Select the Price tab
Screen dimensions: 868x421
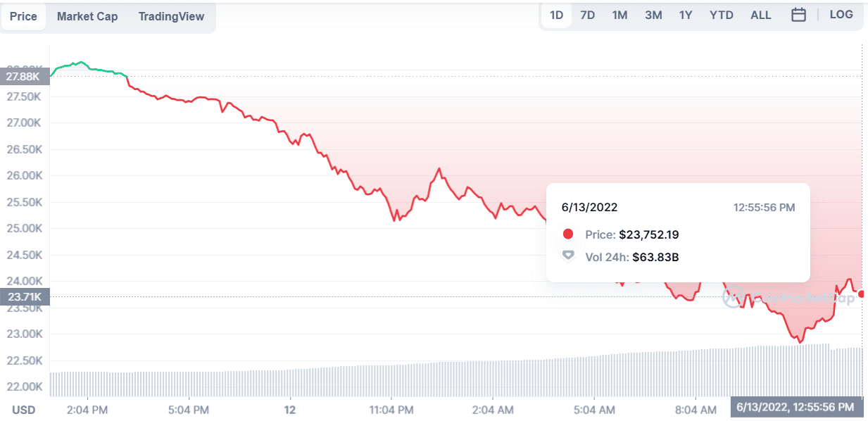tap(23, 16)
